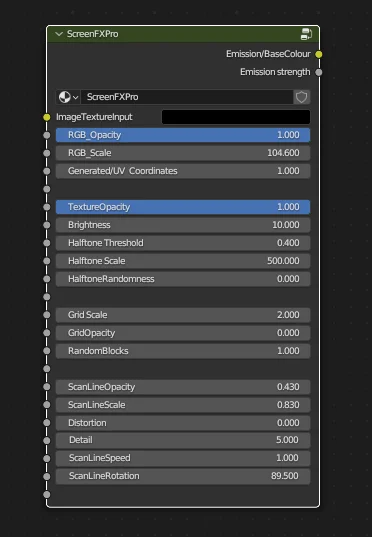Viewport: 372px width, 537px height.
Task: Open the node tree browse dropdown
Action: (x=68, y=97)
